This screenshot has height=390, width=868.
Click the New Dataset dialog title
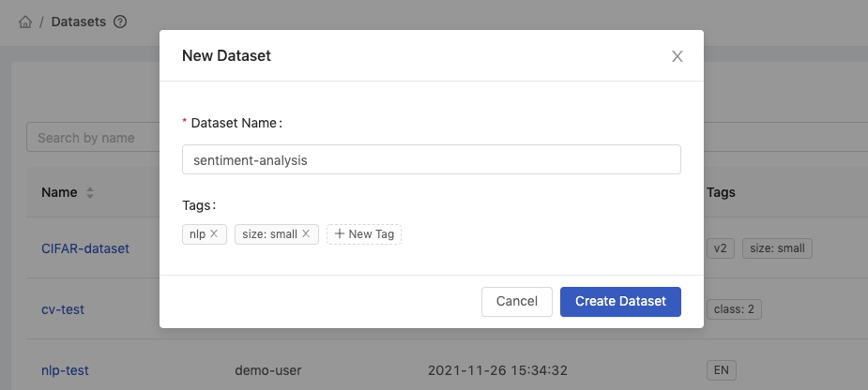click(x=226, y=56)
